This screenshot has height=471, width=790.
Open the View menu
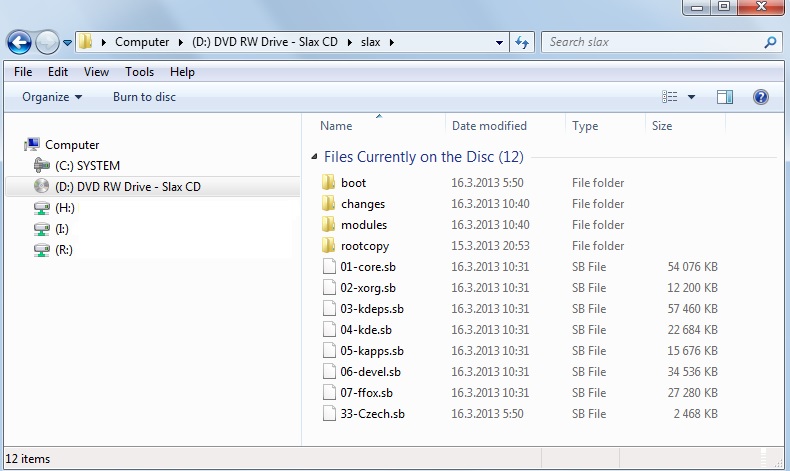coord(96,72)
